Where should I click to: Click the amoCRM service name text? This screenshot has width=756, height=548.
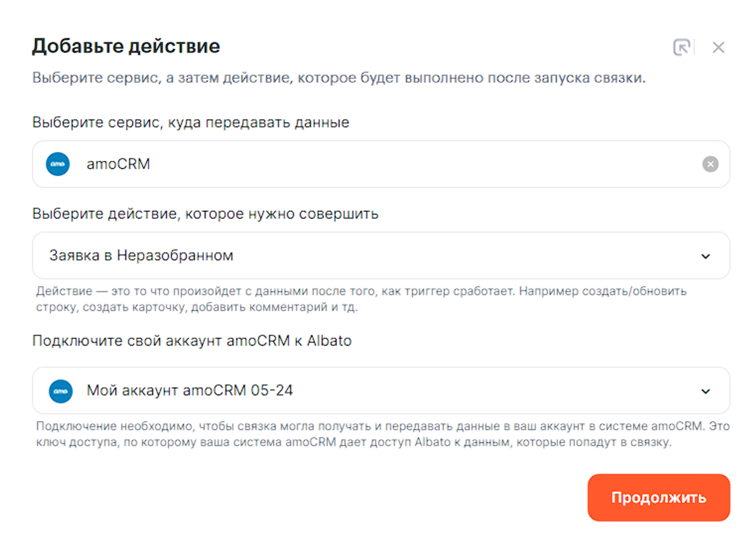tap(118, 164)
